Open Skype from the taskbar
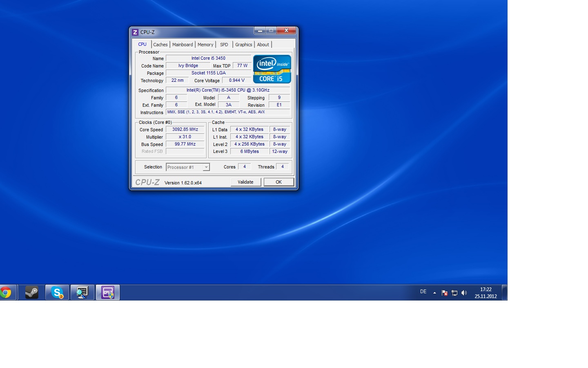 (57, 293)
